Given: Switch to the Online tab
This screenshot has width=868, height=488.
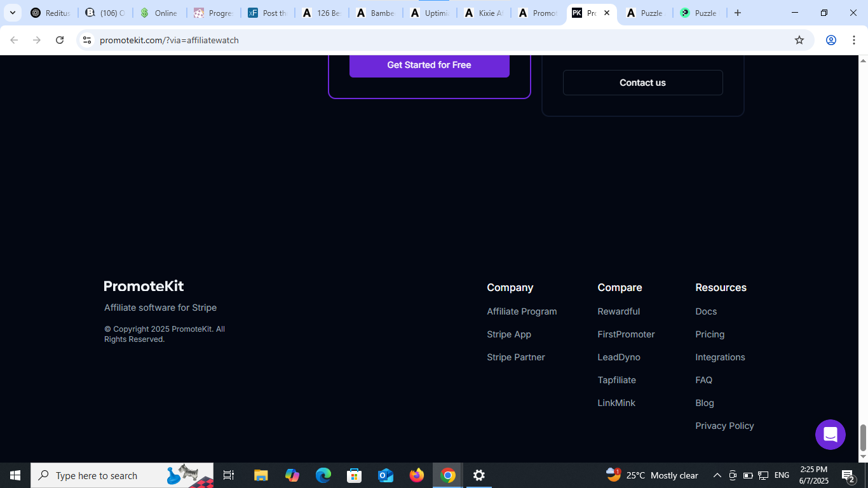Looking at the screenshot, I should point(159,13).
